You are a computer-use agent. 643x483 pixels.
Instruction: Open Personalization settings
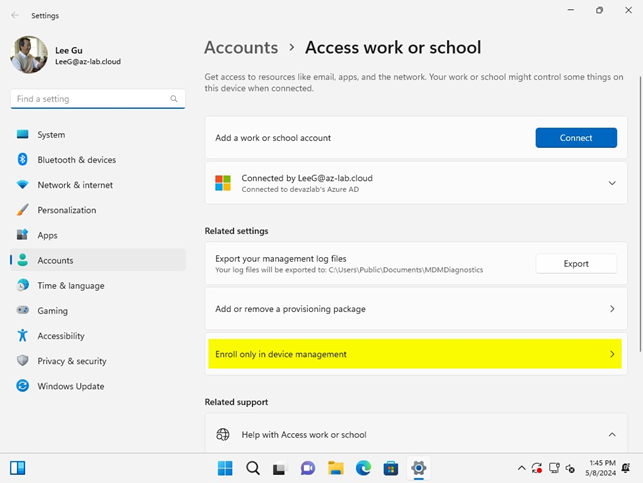[x=98, y=210]
